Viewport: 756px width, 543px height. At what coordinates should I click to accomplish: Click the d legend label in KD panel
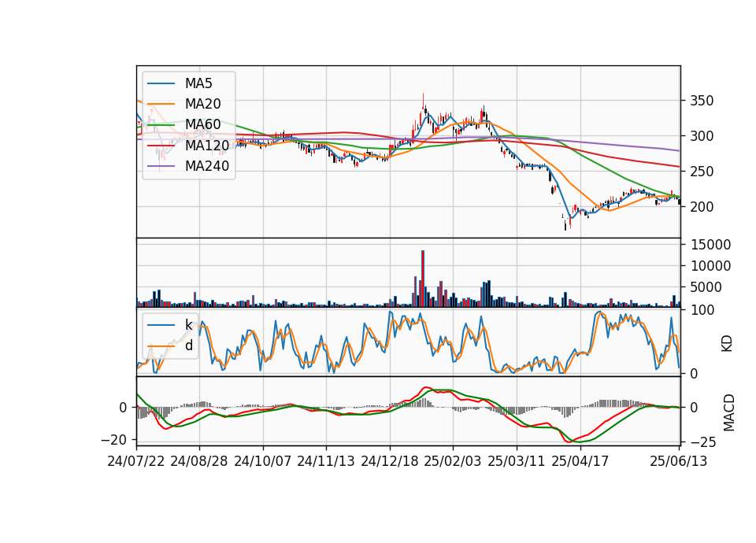coord(189,345)
